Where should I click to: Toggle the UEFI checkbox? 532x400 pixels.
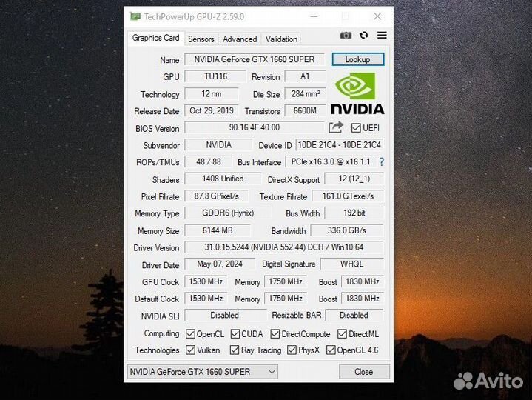[356, 128]
